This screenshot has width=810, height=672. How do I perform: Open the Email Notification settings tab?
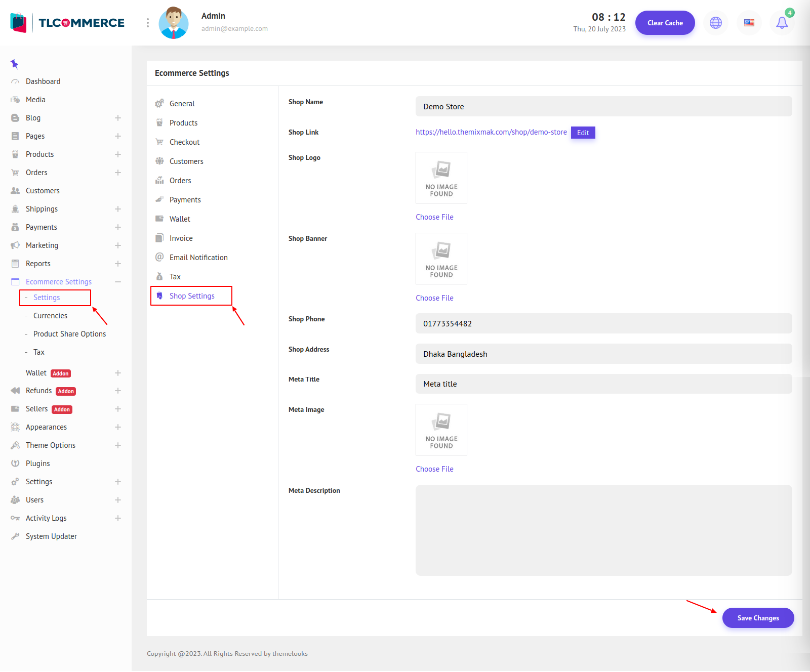tap(198, 258)
